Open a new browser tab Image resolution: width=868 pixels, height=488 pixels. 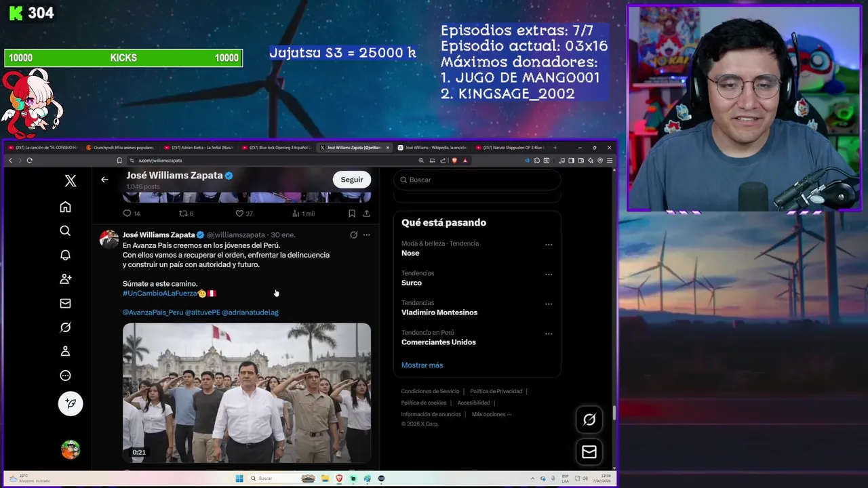pos(555,148)
